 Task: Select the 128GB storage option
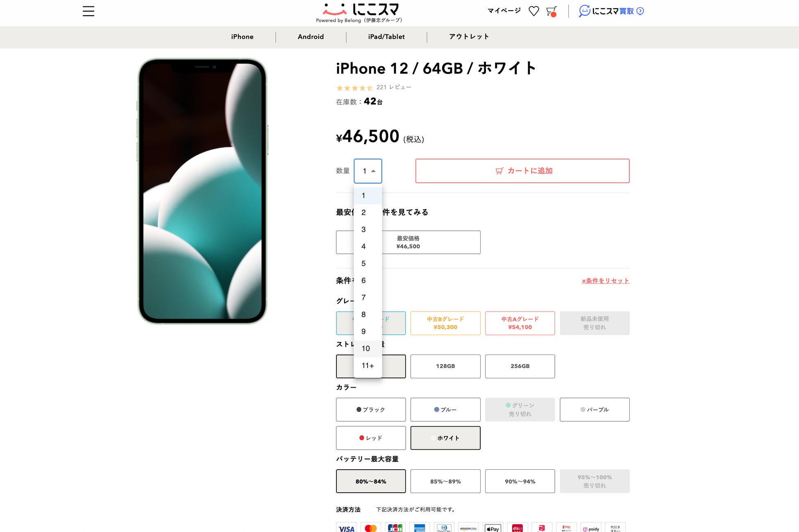coord(445,366)
